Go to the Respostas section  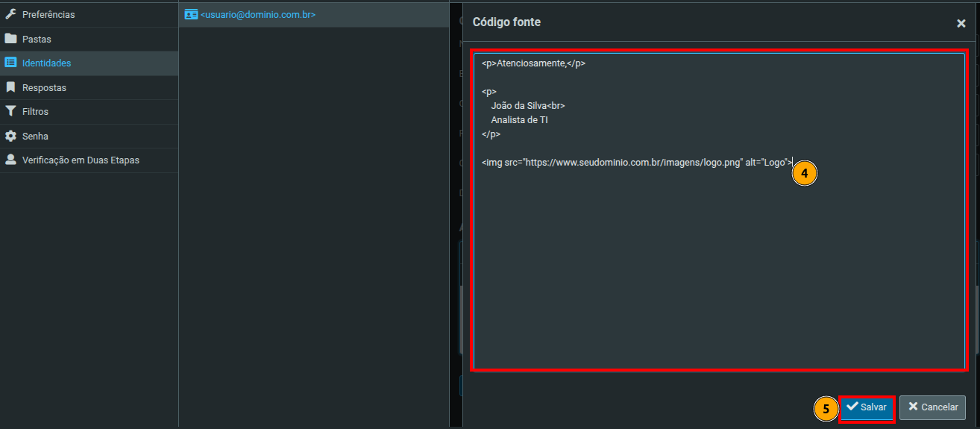tap(89, 87)
